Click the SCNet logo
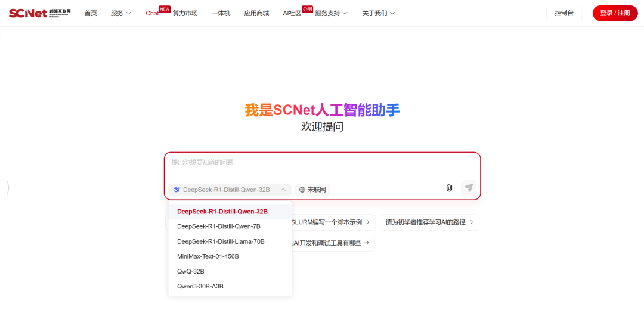The image size is (644, 332). pos(39,13)
